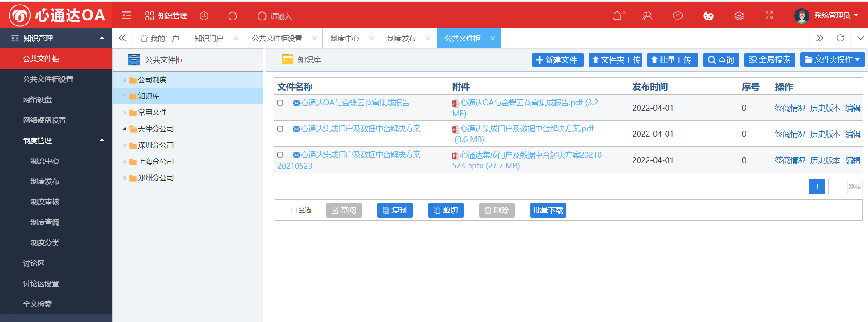
Task: Close the 公共文件柜 active tab
Action: [493, 39]
